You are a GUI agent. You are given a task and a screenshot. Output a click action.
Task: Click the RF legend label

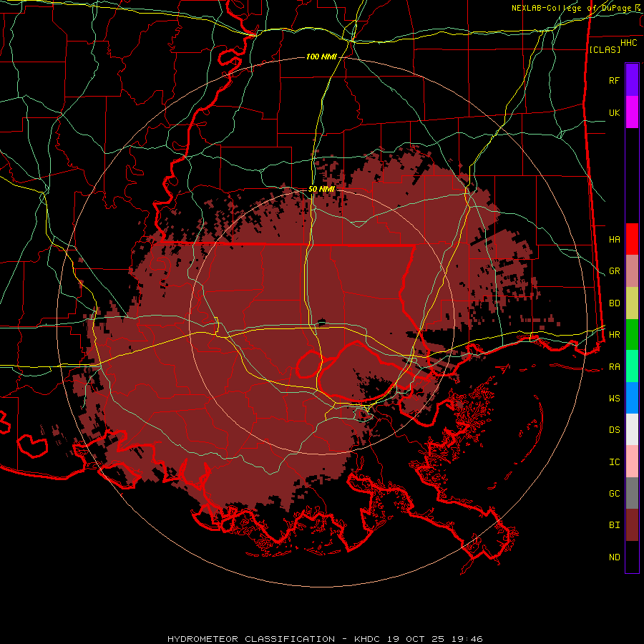pyautogui.click(x=614, y=80)
